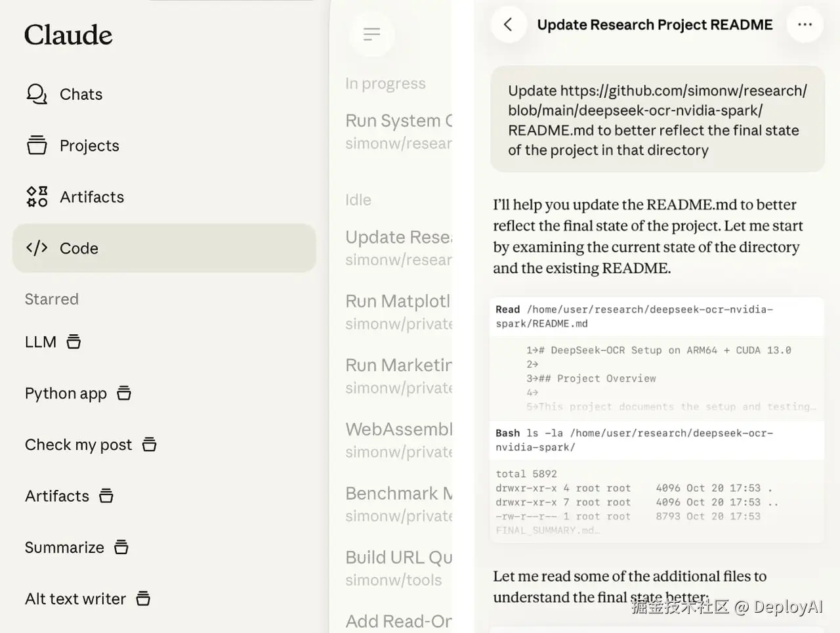Screen dimensions: 840x633
Task: Click the Artifacts shapes icon
Action: point(37,196)
